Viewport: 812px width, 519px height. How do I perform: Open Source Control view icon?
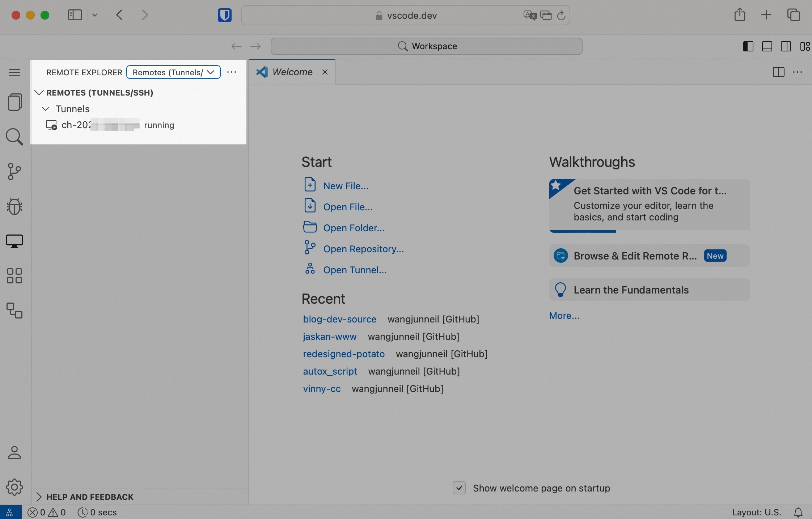tap(14, 172)
